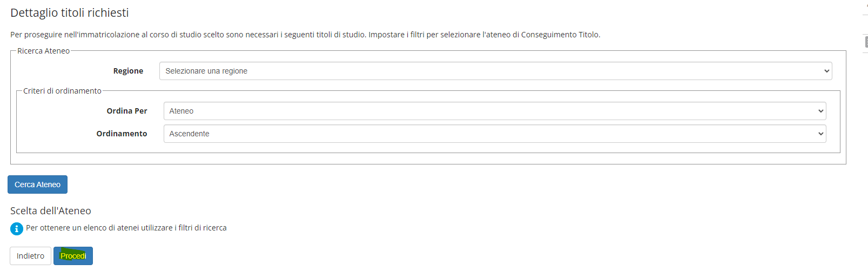The width and height of the screenshot is (868, 277).
Task: Click the Ordina Per field label
Action: [127, 111]
